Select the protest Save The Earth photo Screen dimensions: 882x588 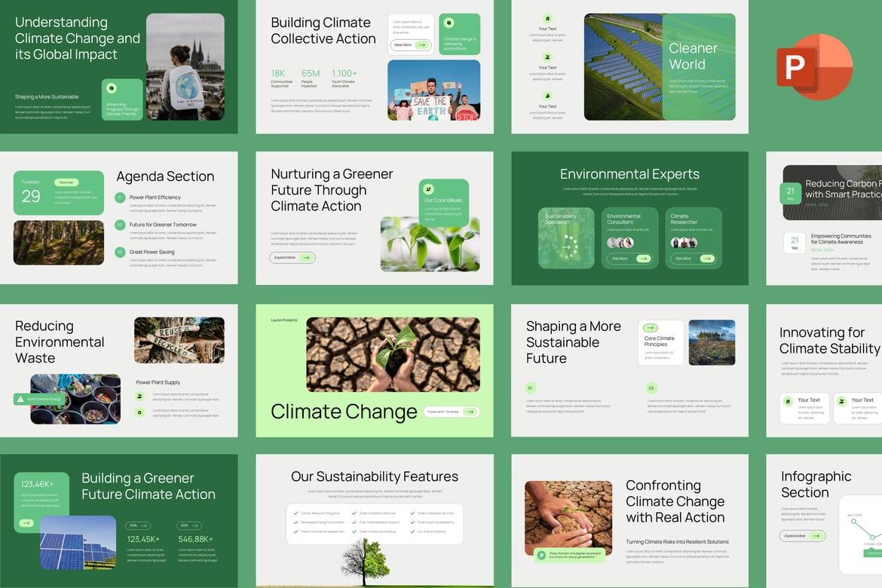433,90
